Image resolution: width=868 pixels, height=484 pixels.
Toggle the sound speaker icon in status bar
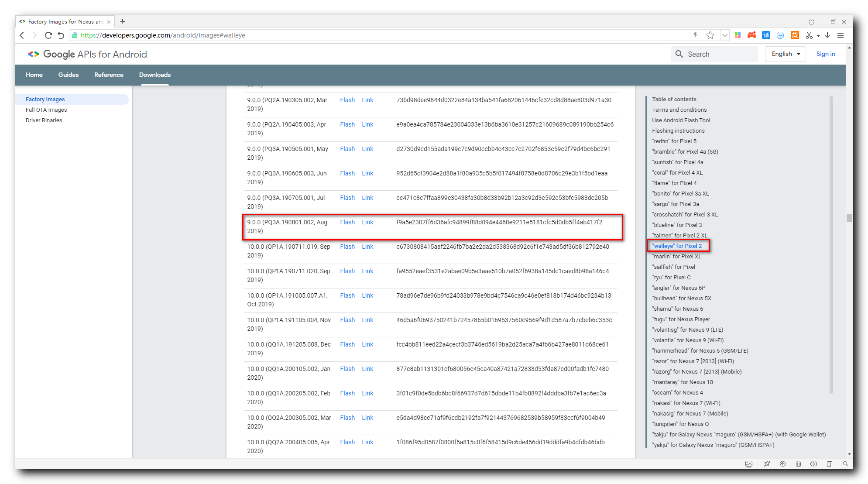coord(813,464)
